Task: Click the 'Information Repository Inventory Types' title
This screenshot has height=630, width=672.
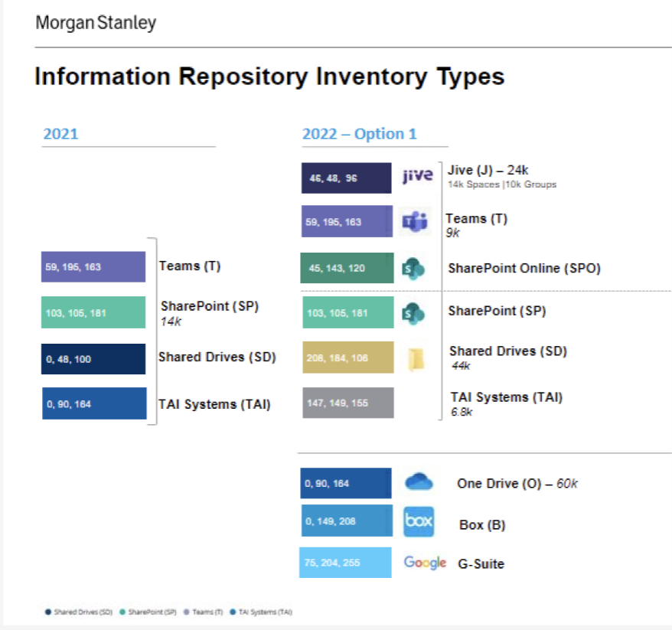Action: click(269, 77)
